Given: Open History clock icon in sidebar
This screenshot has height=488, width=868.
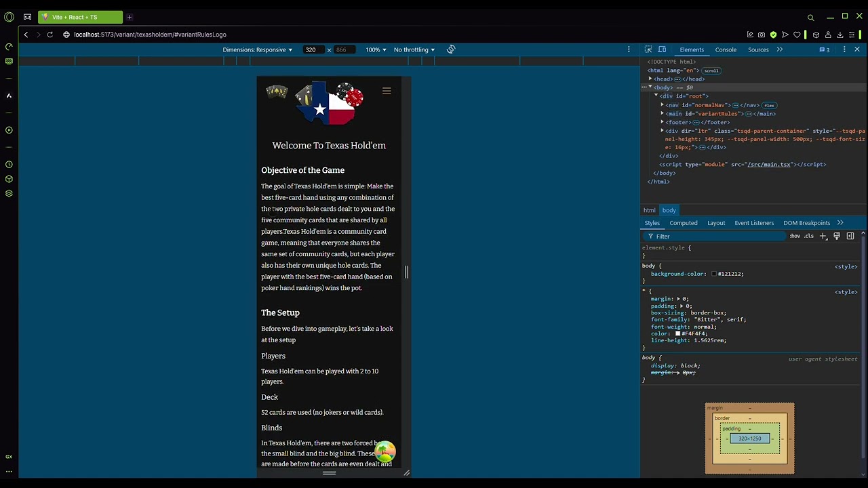Looking at the screenshot, I should [x=9, y=165].
